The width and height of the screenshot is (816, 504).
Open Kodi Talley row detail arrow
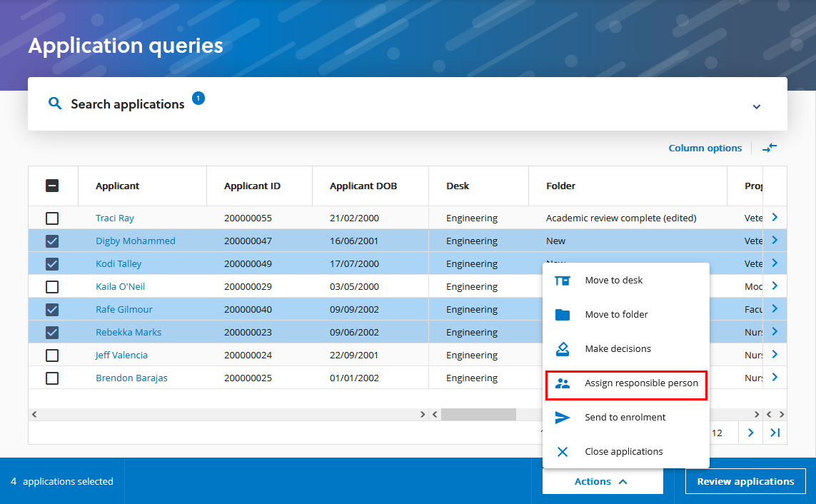coord(775,263)
